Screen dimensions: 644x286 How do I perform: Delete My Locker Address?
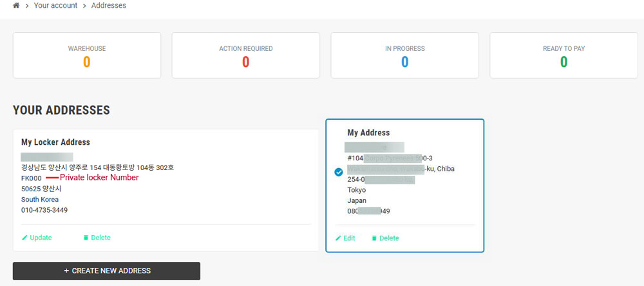[97, 238]
